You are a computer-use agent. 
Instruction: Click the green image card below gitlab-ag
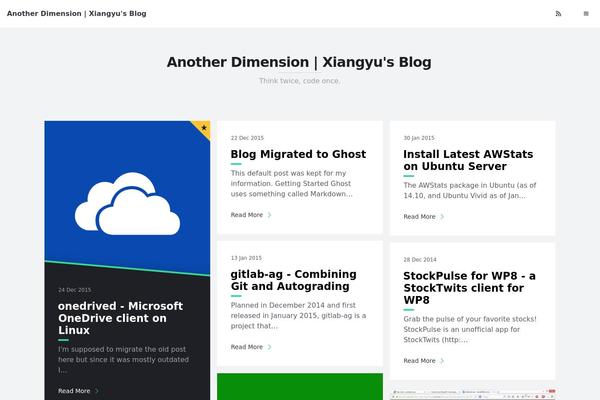tap(300, 387)
